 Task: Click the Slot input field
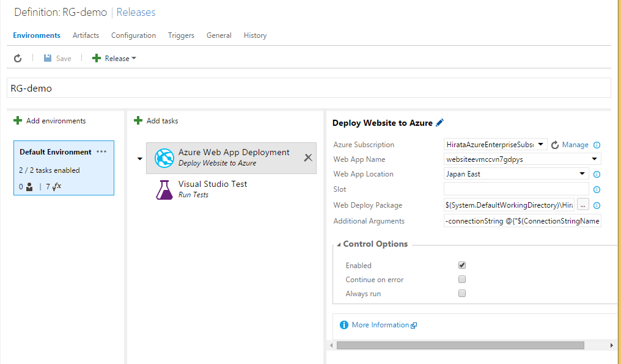tap(516, 189)
